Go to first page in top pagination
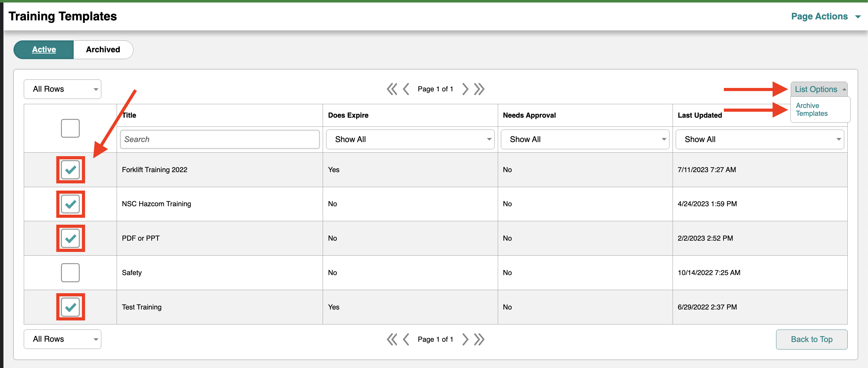868x368 pixels. point(392,89)
